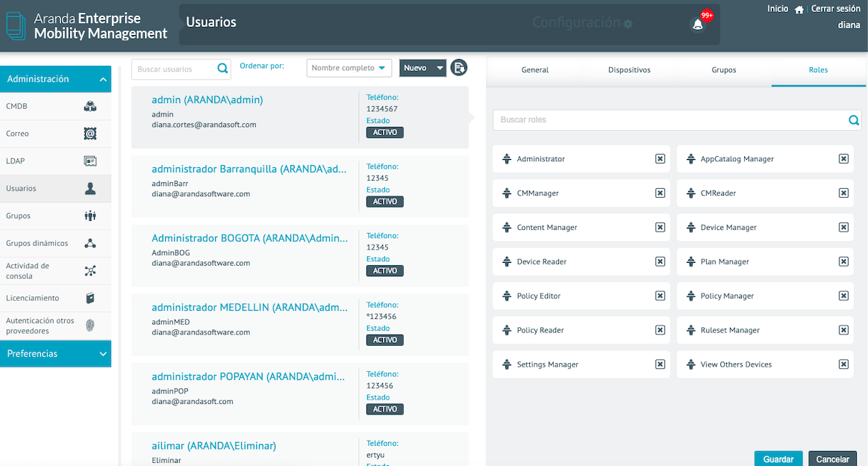Click the export icon beside Nuevo
The height and width of the screenshot is (466, 868).
pos(459,68)
